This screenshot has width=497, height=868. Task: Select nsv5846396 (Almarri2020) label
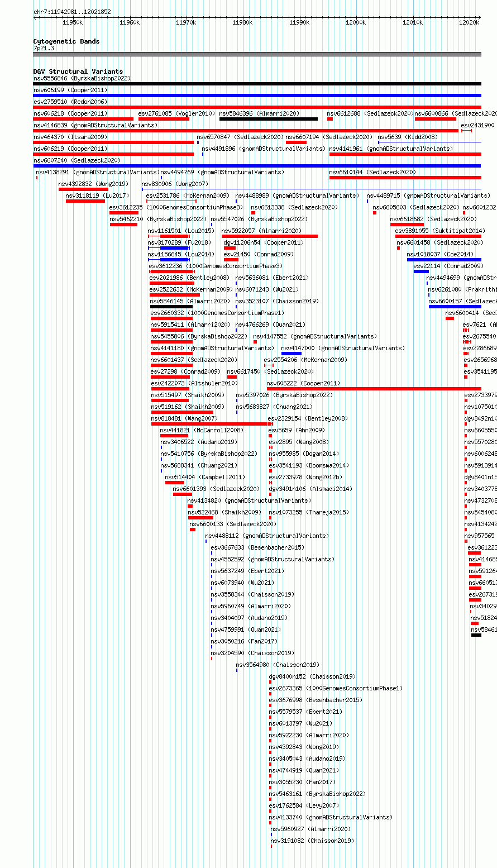tap(259, 114)
